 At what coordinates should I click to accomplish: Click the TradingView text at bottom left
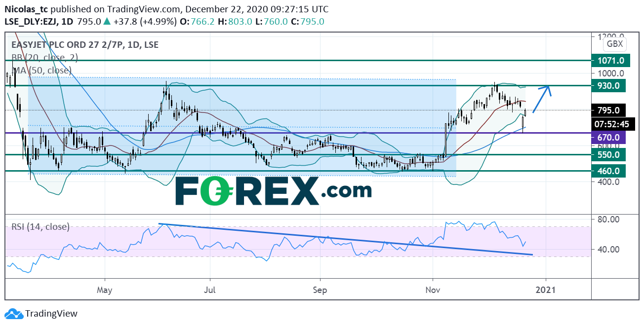pos(51,314)
